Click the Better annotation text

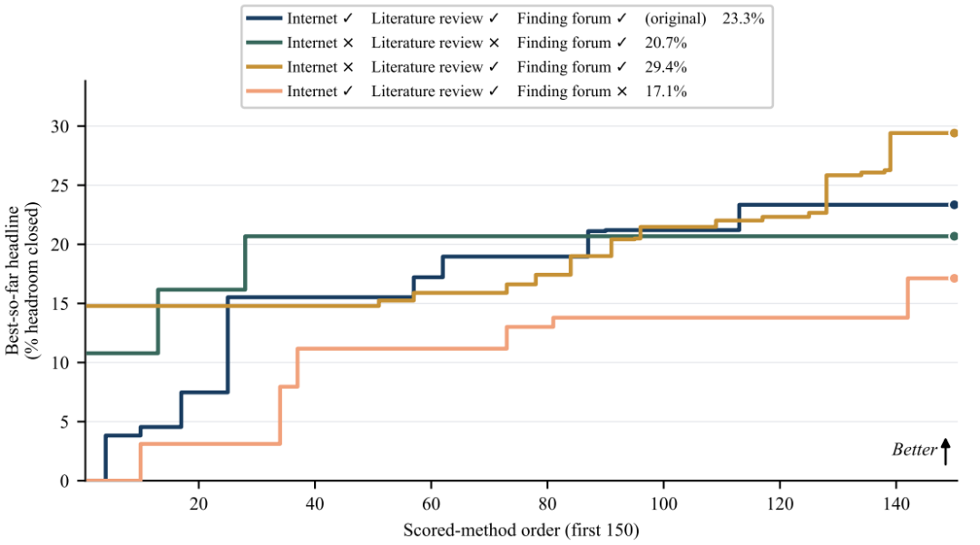pyautogui.click(x=915, y=450)
